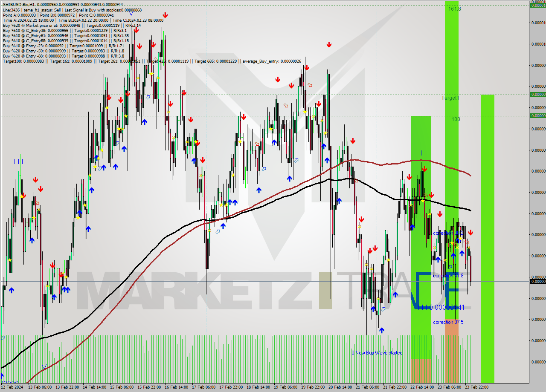The height and width of the screenshot is (392, 546).
Task: Click the 'correction 87.5' label
Action: click(x=448, y=322)
